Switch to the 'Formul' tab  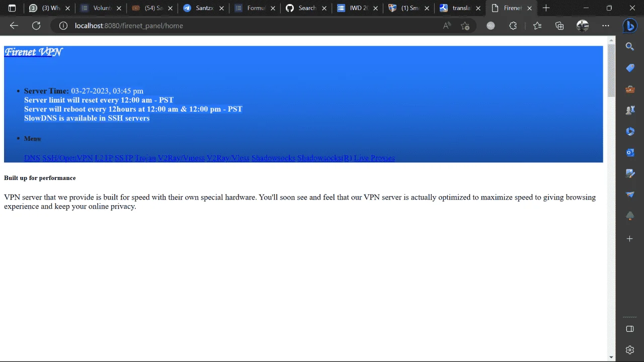[254, 8]
